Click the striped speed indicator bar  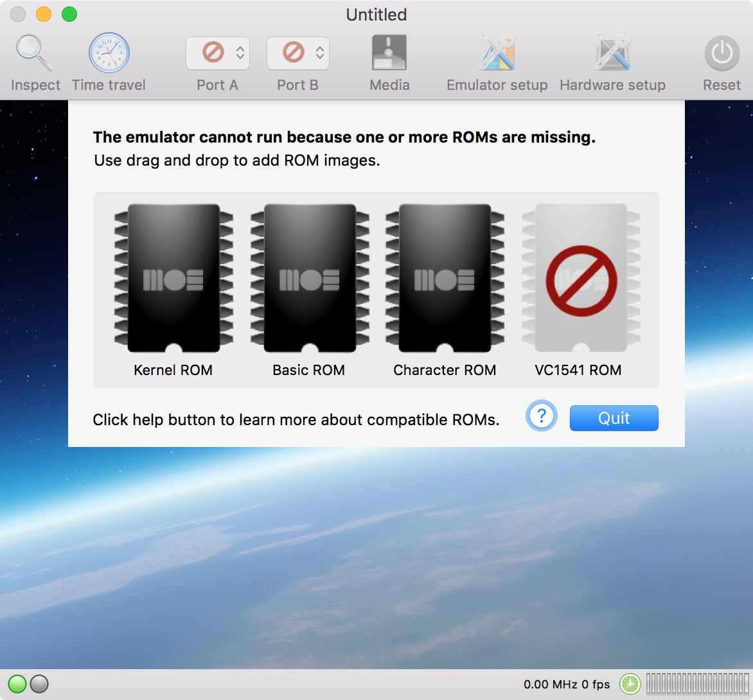point(696,684)
